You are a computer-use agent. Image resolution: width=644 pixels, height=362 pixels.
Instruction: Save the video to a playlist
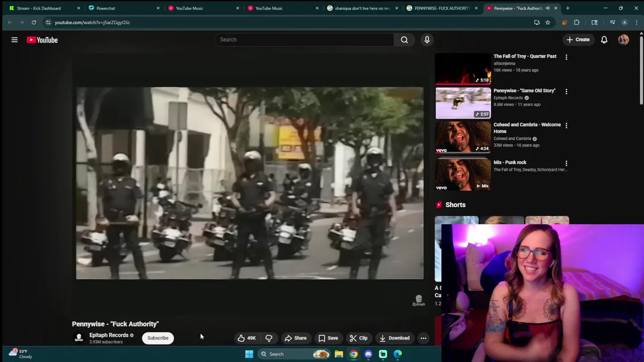point(328,338)
